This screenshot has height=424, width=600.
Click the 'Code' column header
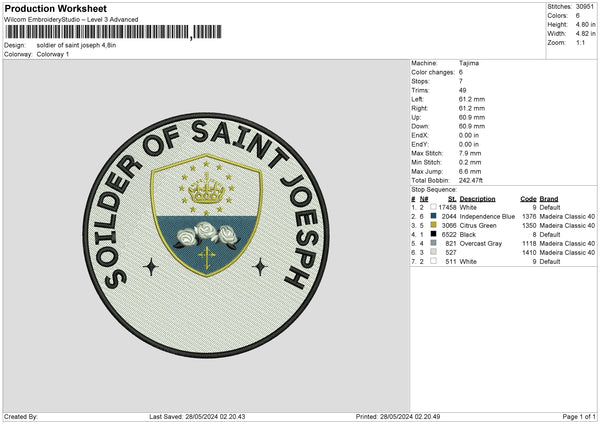pos(528,199)
